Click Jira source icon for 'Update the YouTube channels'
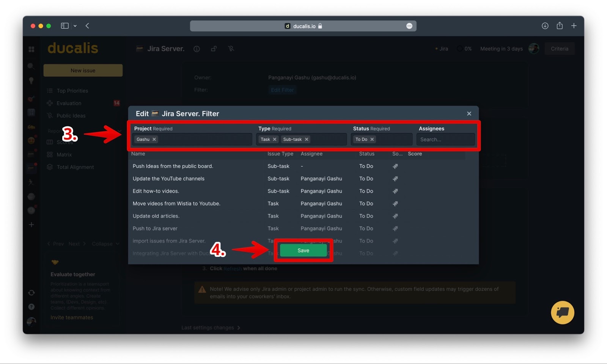This screenshot has height=364, width=607. click(395, 179)
